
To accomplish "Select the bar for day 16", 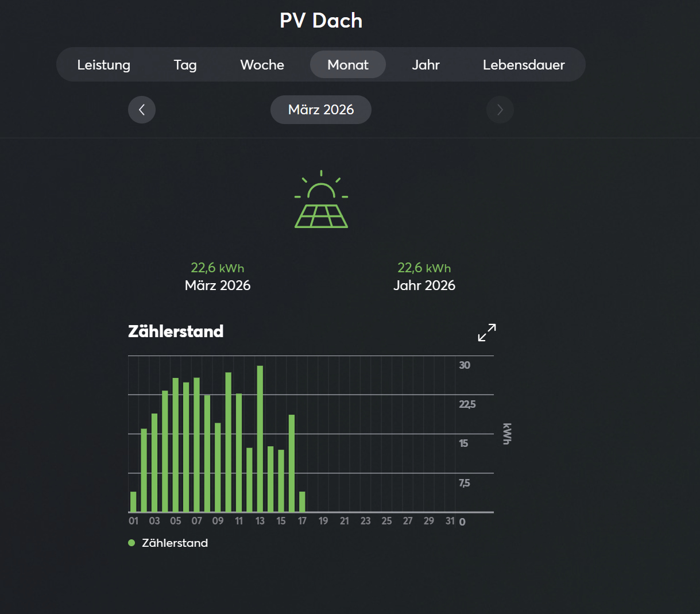I will coord(292,464).
